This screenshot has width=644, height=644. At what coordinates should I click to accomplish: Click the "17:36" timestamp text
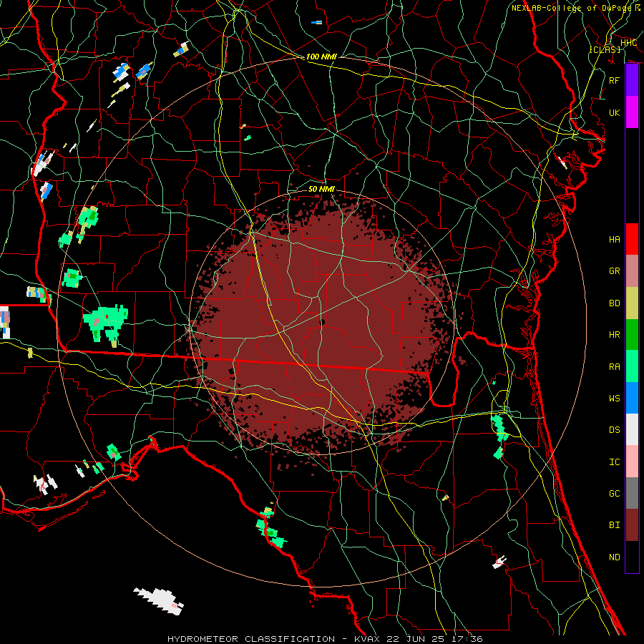pos(468,639)
